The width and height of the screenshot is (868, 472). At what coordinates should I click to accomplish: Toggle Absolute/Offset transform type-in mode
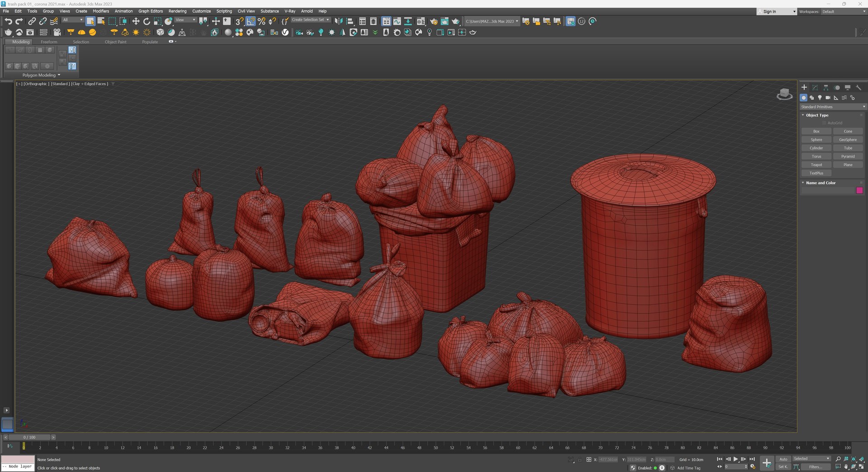(589, 459)
